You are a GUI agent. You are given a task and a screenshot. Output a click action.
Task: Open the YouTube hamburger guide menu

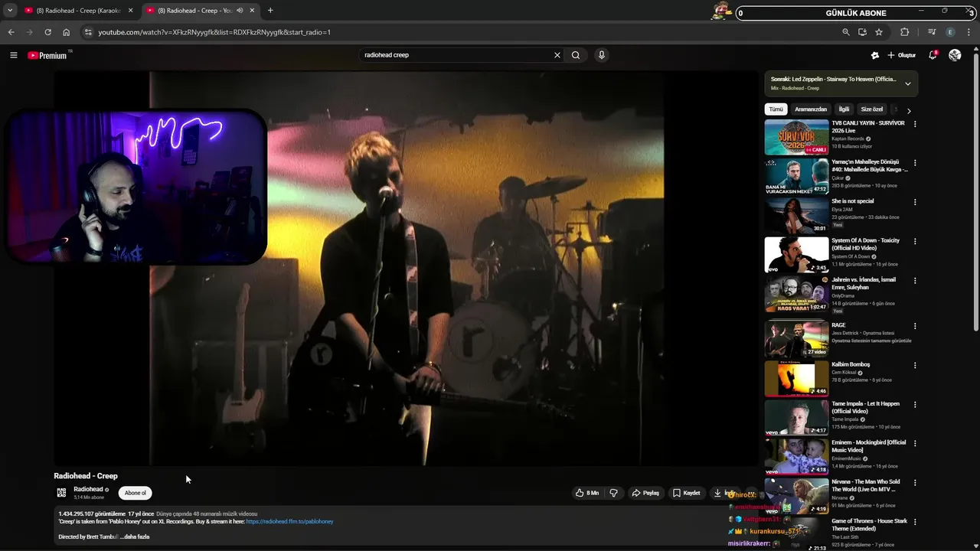13,55
